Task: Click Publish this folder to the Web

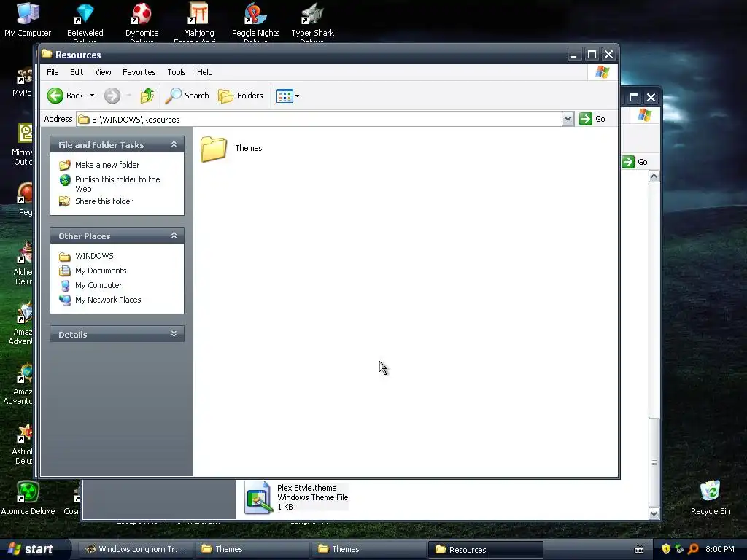Action: [117, 184]
